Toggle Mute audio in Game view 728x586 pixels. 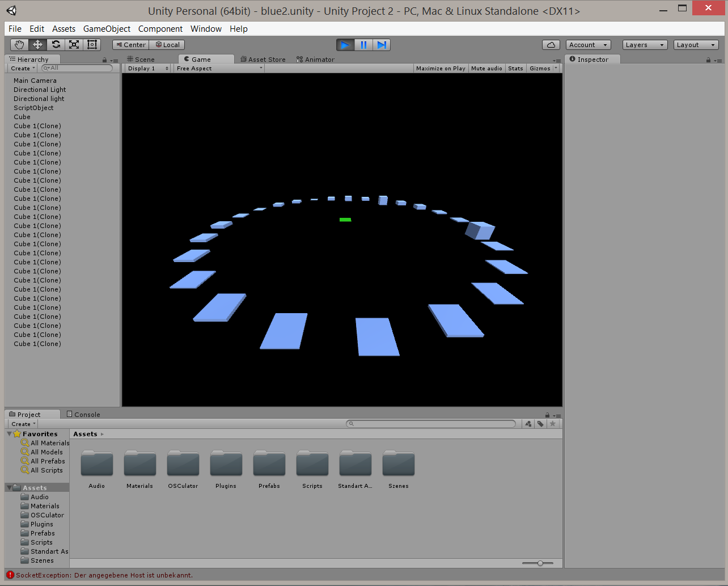[486, 68]
